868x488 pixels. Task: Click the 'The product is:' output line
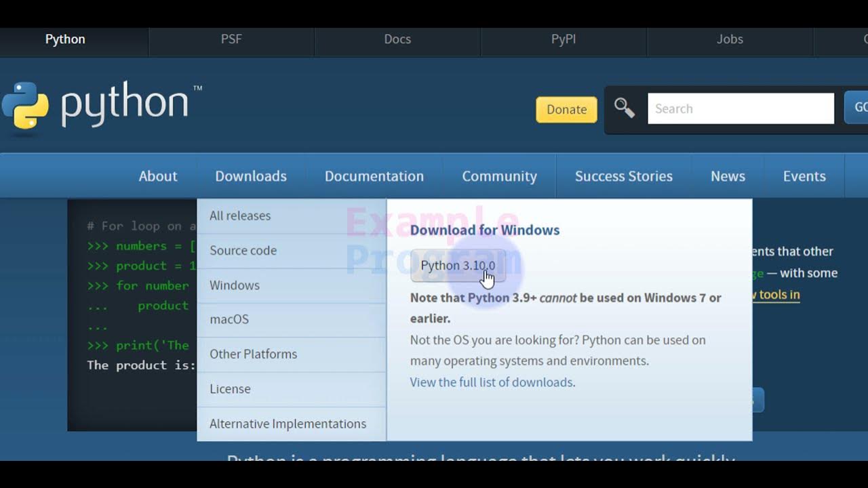point(141,365)
